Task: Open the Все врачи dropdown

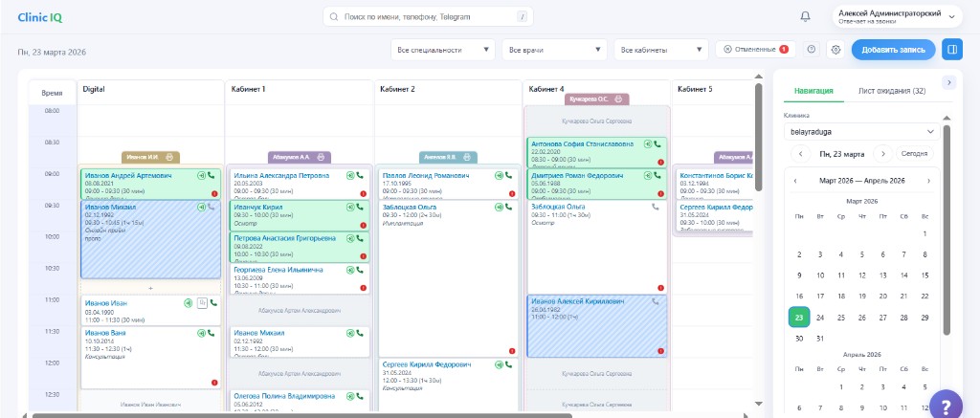Action: pos(554,50)
